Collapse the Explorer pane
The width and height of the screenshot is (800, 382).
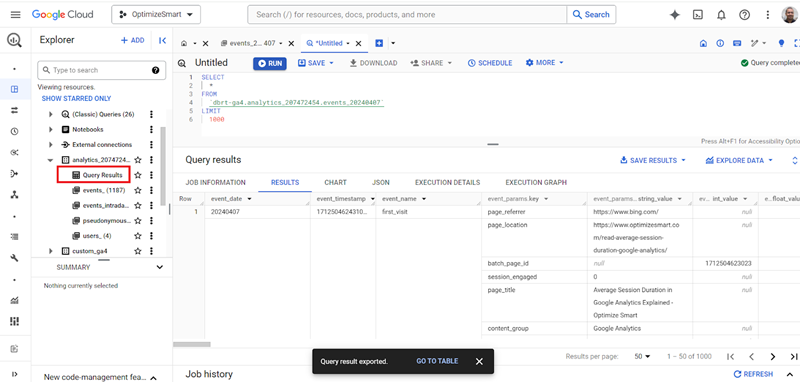click(x=162, y=41)
